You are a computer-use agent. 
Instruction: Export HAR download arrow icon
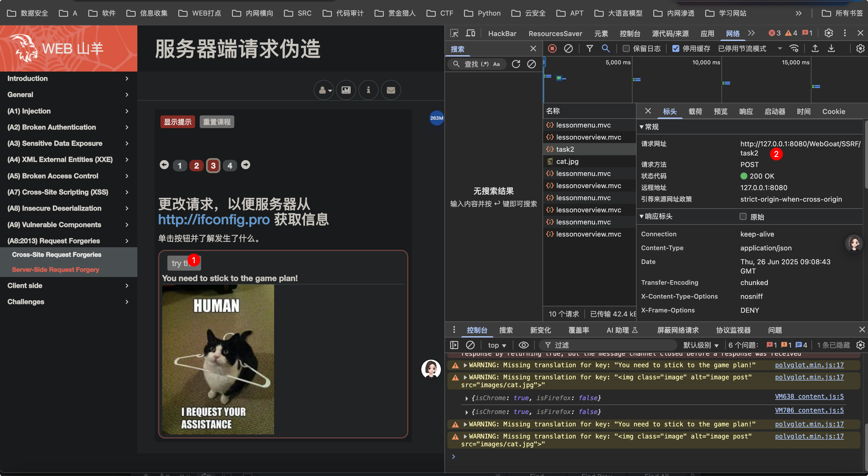point(831,48)
